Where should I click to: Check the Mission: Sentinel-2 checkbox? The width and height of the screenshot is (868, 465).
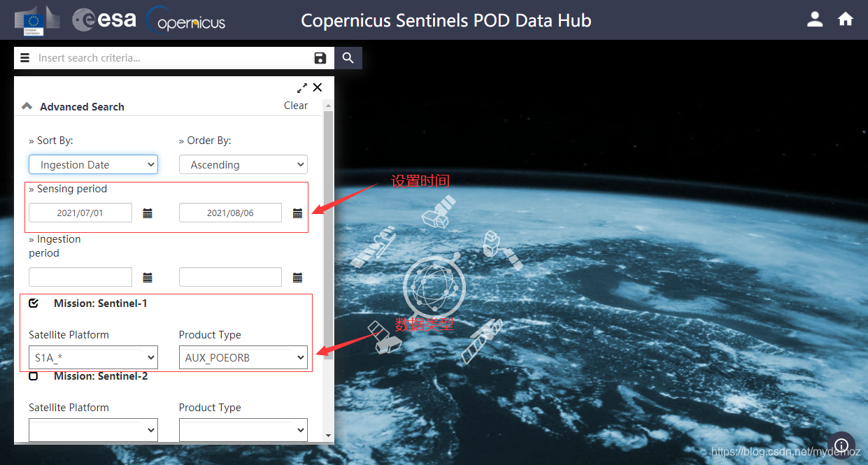point(34,376)
